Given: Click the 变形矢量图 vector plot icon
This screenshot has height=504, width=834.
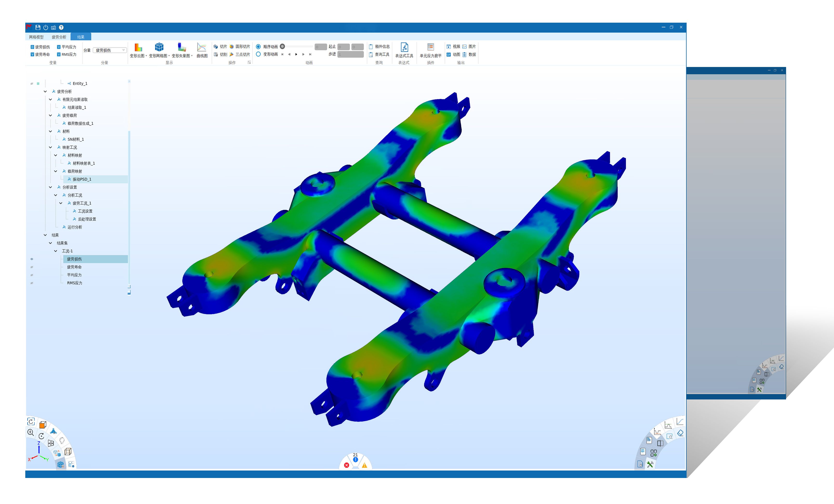Looking at the screenshot, I should pos(182,47).
